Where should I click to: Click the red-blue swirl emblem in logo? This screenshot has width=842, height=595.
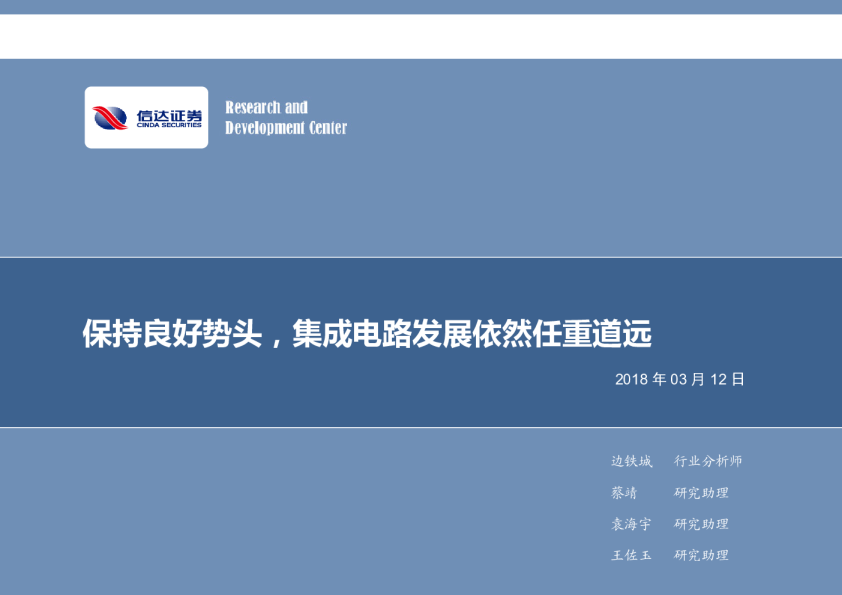click(x=111, y=118)
